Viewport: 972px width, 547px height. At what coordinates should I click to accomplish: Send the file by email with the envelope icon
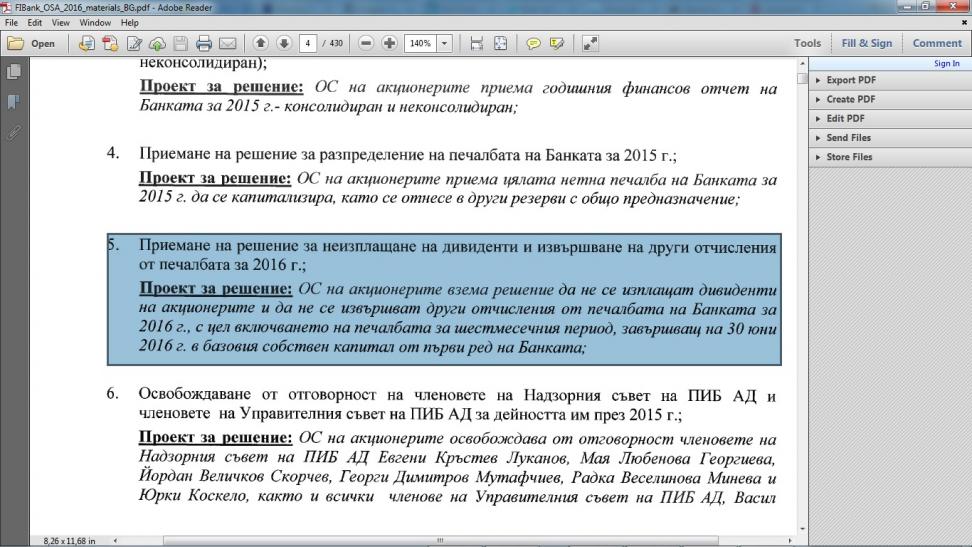(228, 43)
